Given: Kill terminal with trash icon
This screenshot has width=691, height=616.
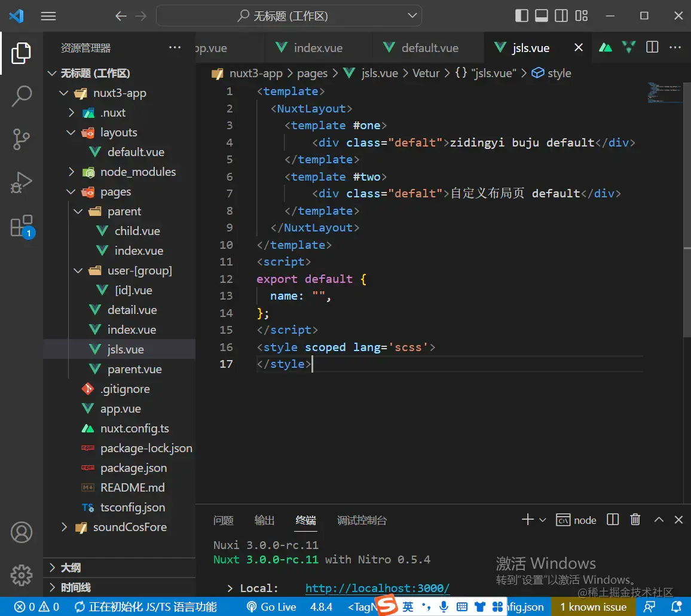Looking at the screenshot, I should pyautogui.click(x=635, y=520).
